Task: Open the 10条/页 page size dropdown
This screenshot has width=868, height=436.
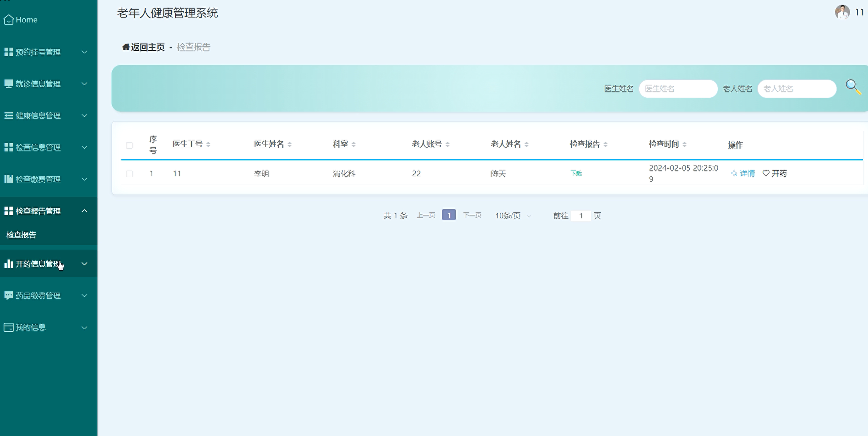Action: (x=513, y=215)
